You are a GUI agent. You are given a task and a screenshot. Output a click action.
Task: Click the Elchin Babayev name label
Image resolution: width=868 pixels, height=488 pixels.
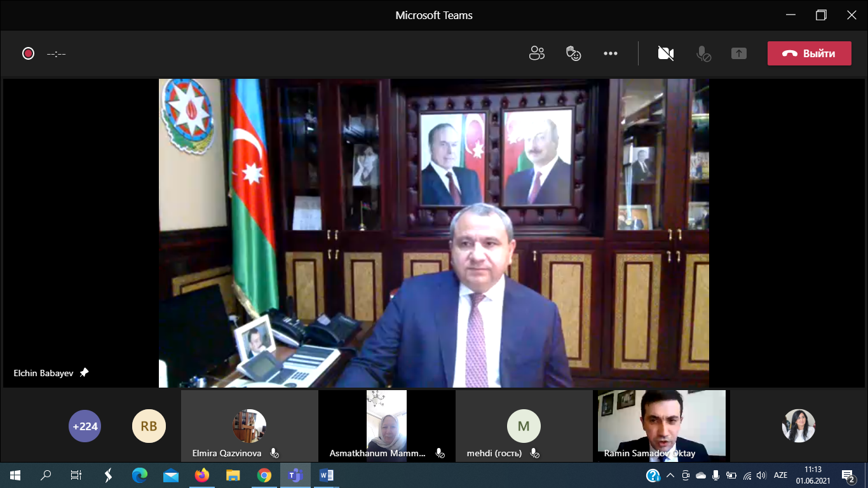pos(43,373)
